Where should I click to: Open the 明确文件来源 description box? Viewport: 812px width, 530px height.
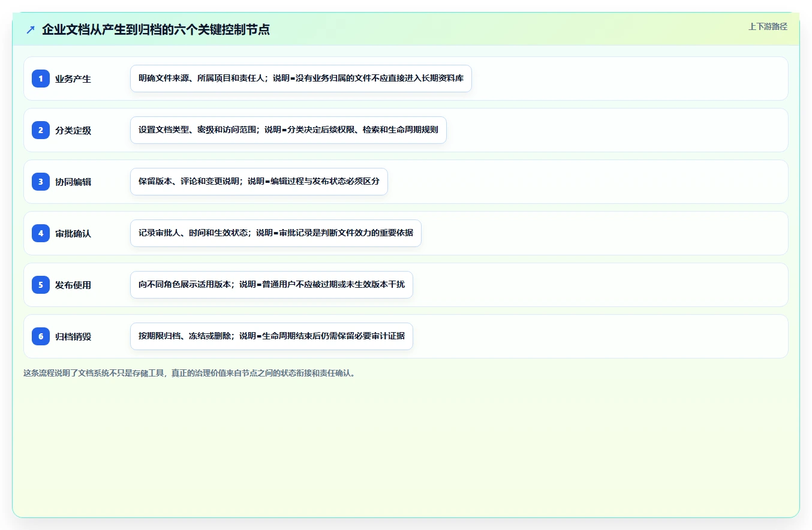click(x=301, y=79)
